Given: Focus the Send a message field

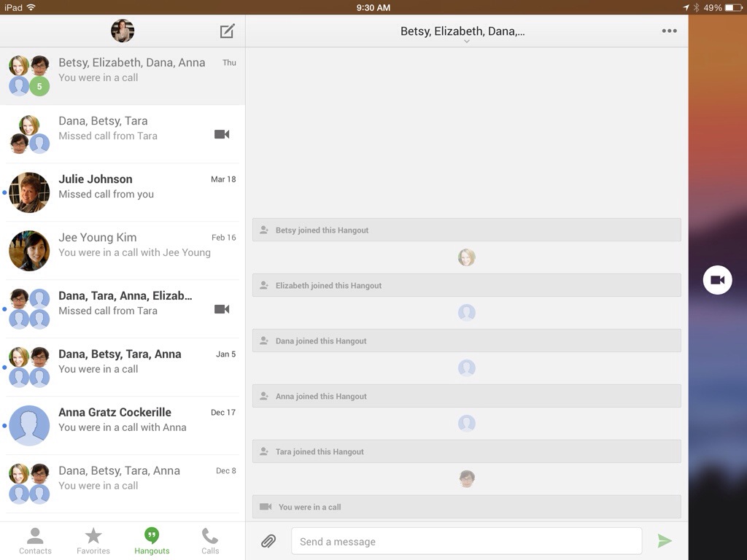Looking at the screenshot, I should 466,541.
